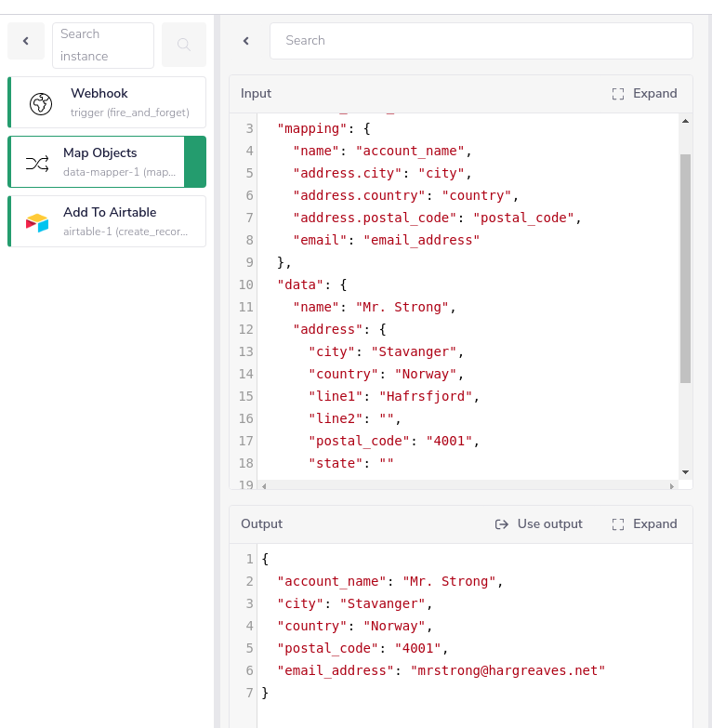Viewport: 712px width, 728px height.
Task: Click the Map Objects shuffle icon
Action: pos(37,164)
